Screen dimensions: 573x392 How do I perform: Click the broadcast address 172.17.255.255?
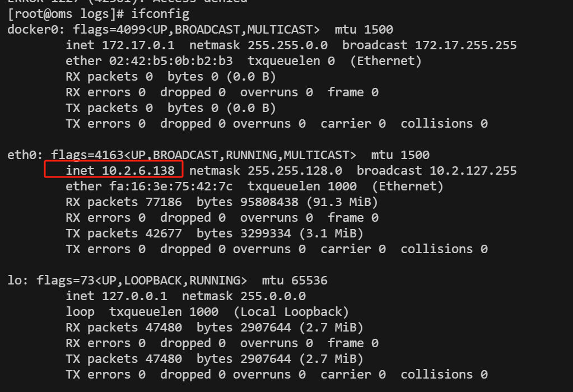466,45
